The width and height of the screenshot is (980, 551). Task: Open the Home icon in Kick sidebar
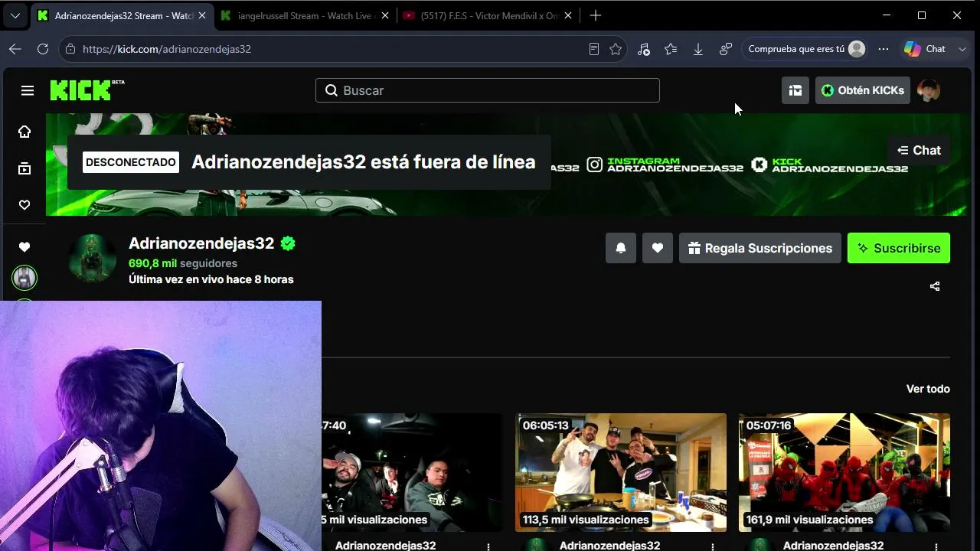pyautogui.click(x=24, y=132)
